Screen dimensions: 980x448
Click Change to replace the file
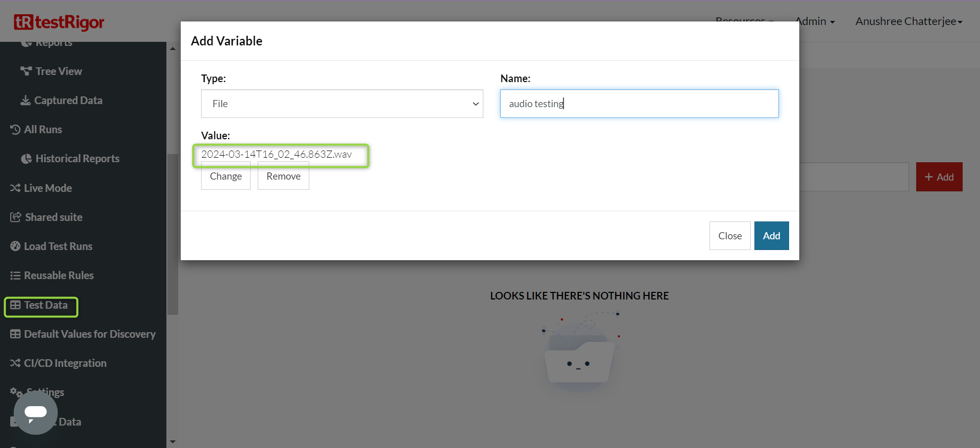[226, 177]
